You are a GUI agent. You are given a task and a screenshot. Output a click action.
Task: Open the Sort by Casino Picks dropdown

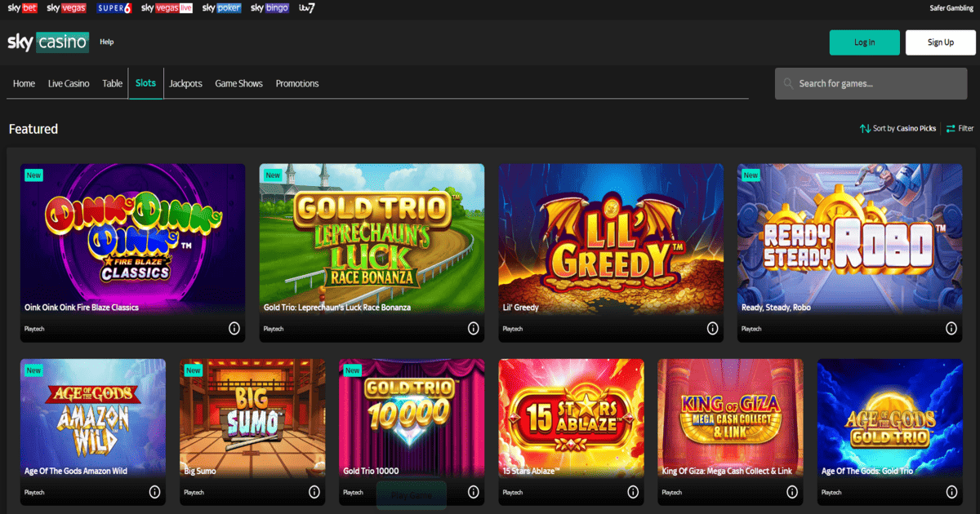(898, 129)
